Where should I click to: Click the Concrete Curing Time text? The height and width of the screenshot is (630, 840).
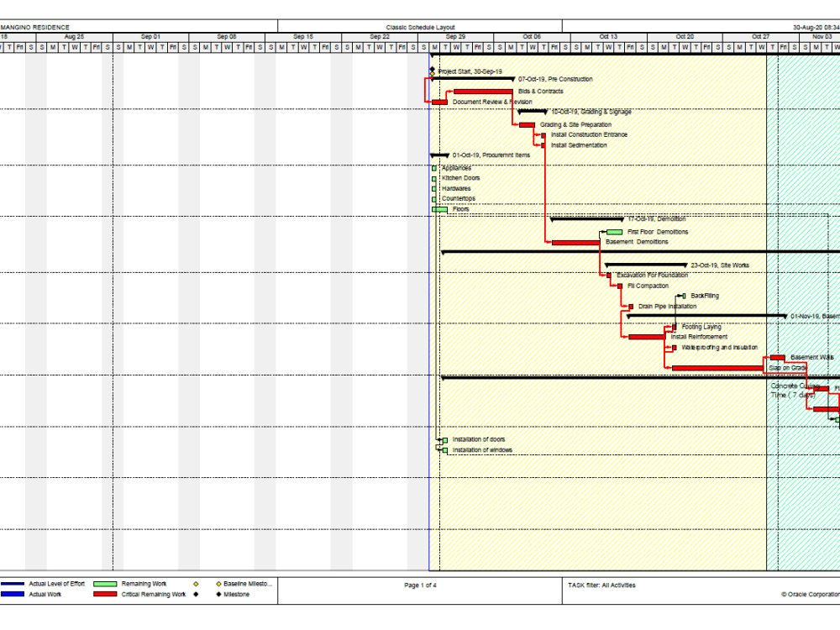795,391
